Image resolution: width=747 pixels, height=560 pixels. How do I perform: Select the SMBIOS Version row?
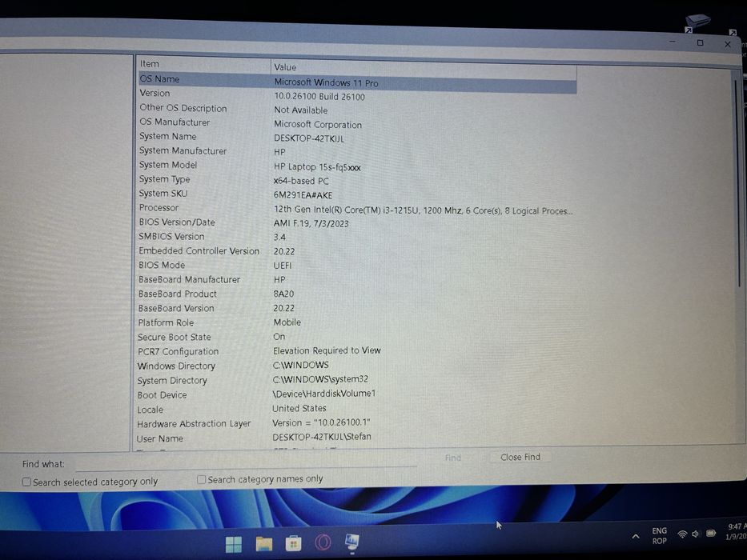click(357, 237)
